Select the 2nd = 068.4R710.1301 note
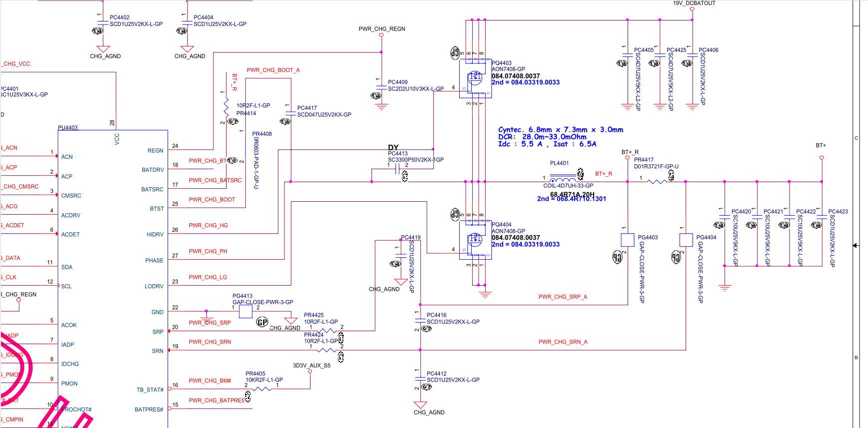Image resolution: width=868 pixels, height=428 pixels. [x=572, y=199]
